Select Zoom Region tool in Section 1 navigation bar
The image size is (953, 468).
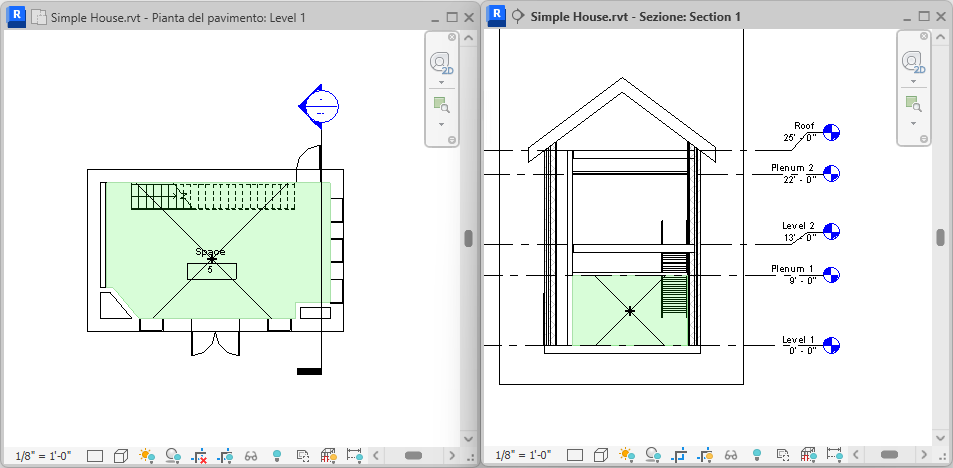click(x=913, y=104)
